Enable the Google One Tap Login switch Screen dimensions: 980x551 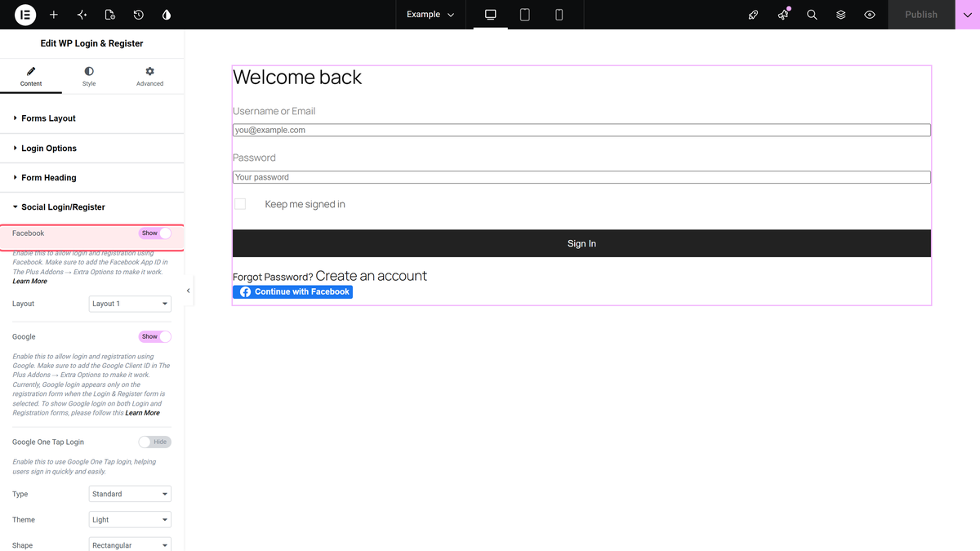pyautogui.click(x=155, y=442)
